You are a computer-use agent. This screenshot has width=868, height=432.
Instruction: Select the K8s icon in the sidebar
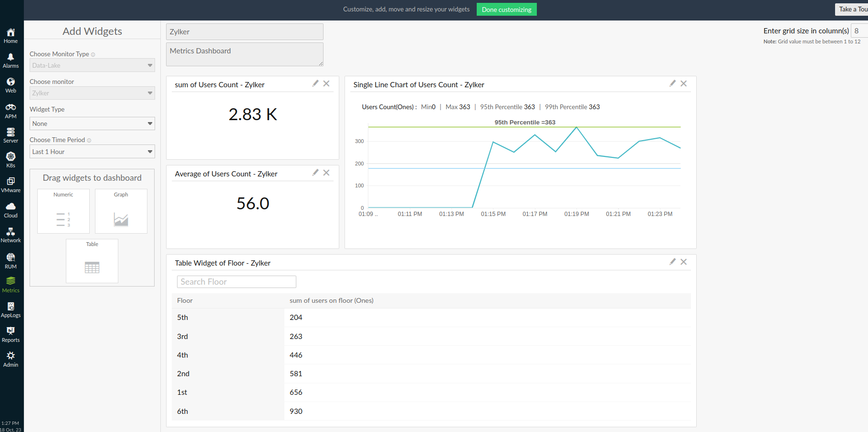coord(10,160)
